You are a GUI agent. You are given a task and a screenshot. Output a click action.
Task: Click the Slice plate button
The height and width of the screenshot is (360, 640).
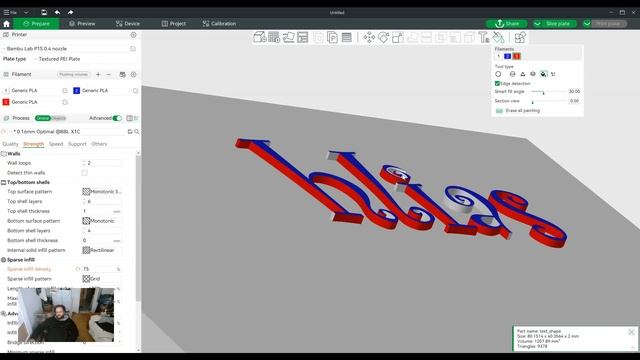tap(558, 24)
